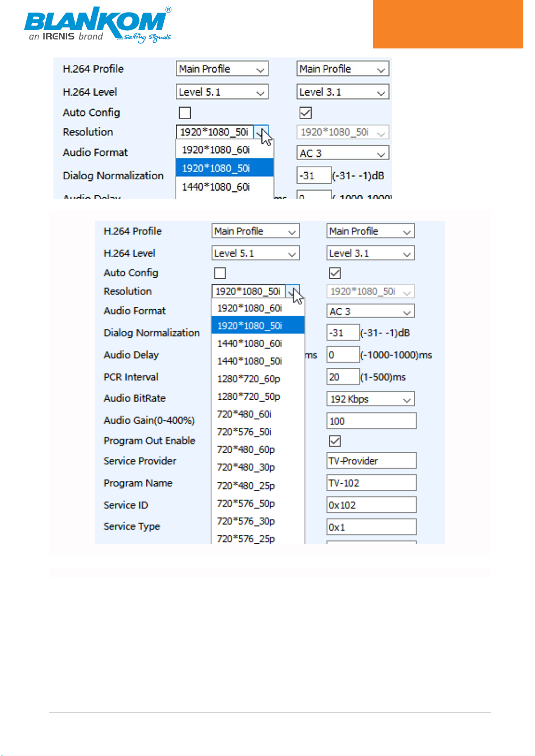The height and width of the screenshot is (756, 535).
Task: Open AC 3 Audio Format dropdown, upper screenshot
Action: click(343, 153)
